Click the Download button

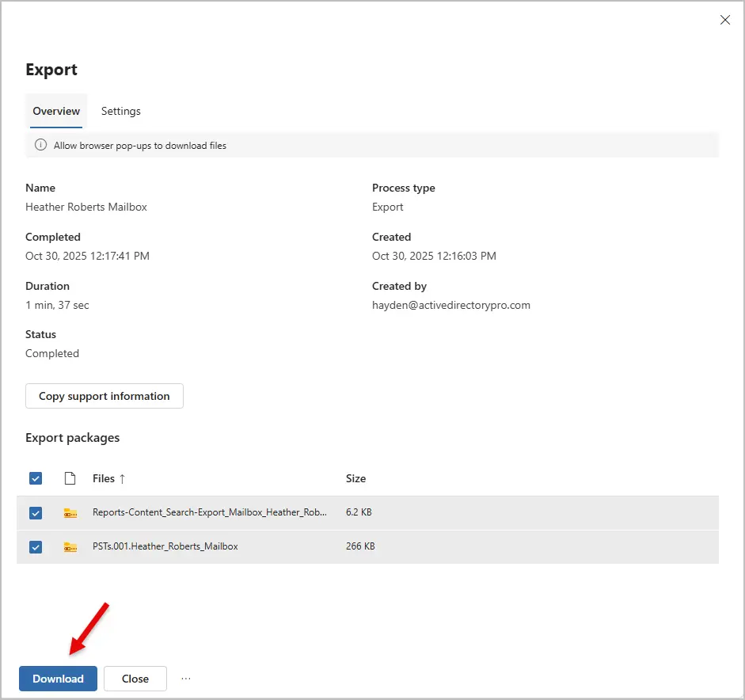tap(58, 679)
